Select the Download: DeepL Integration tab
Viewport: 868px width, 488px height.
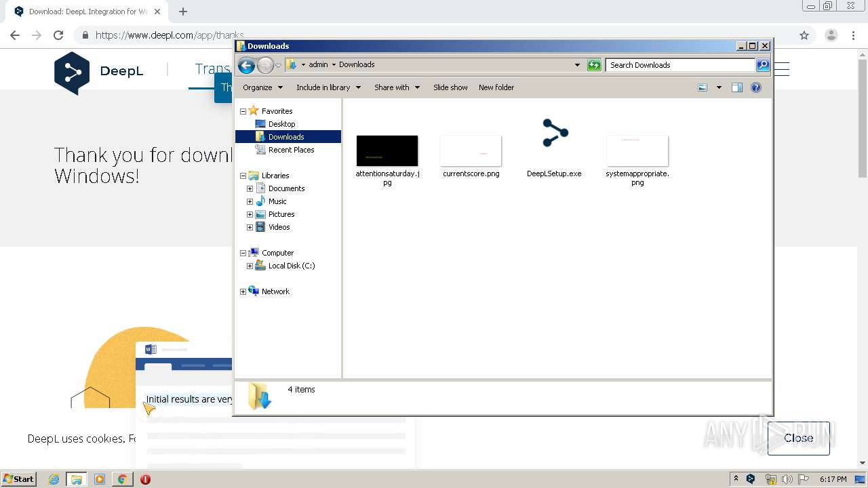pos(87,12)
